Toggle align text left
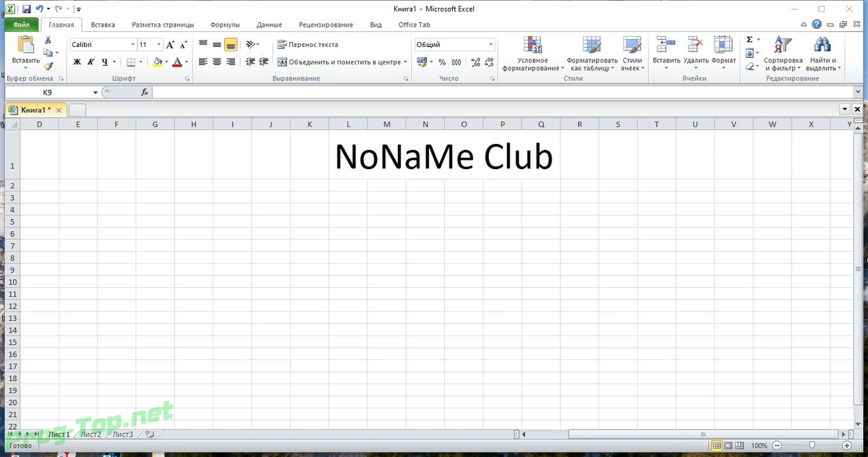Image resolution: width=868 pixels, height=457 pixels. [x=203, y=62]
